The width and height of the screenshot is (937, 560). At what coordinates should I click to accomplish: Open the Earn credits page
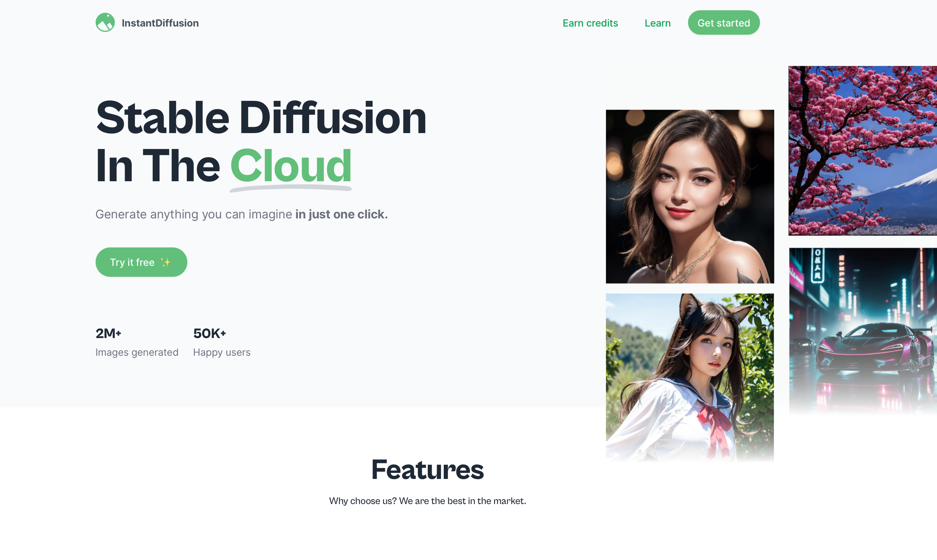[590, 23]
